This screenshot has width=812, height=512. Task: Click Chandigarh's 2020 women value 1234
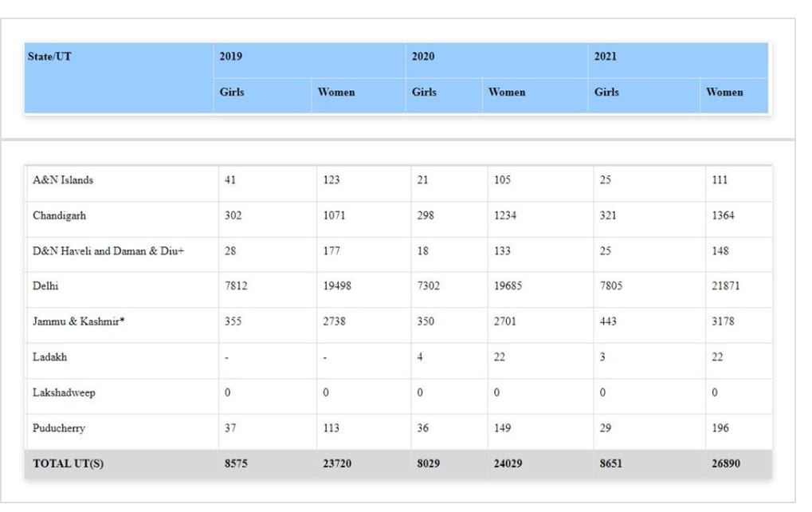click(x=505, y=216)
